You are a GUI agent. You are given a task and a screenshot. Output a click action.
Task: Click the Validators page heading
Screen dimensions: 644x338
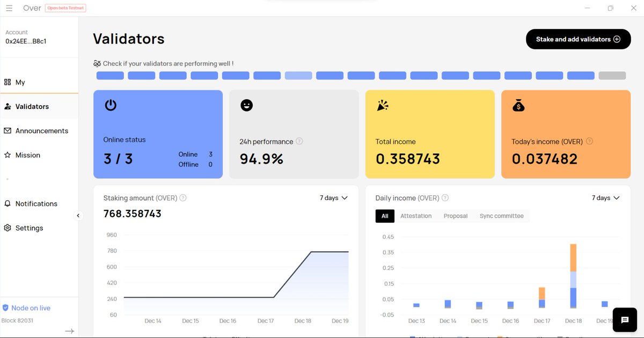click(x=129, y=39)
